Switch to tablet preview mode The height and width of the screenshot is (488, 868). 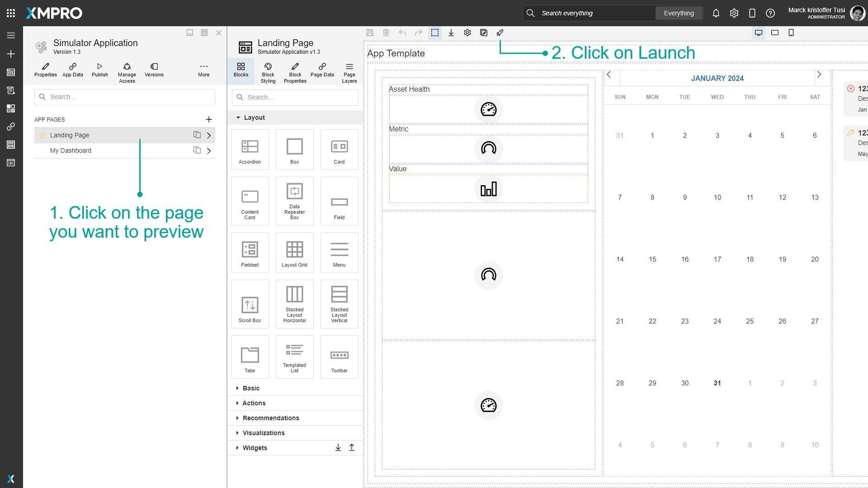click(x=775, y=32)
